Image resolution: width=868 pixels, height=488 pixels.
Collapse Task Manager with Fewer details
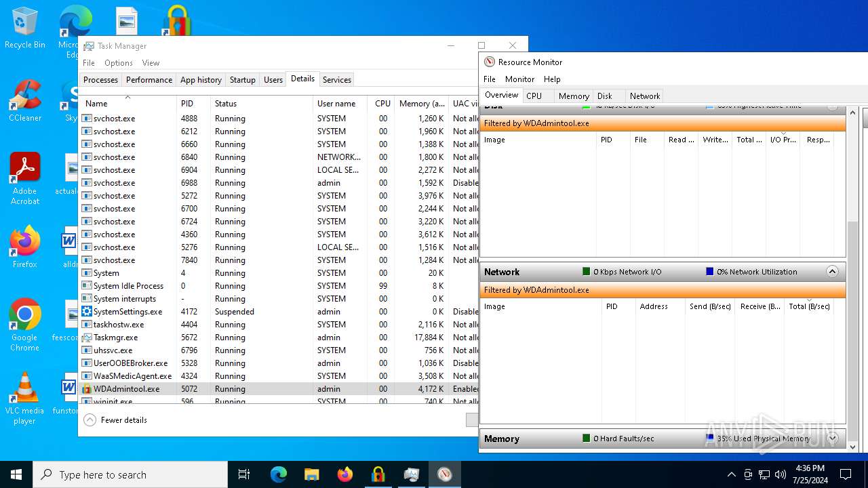click(x=115, y=420)
